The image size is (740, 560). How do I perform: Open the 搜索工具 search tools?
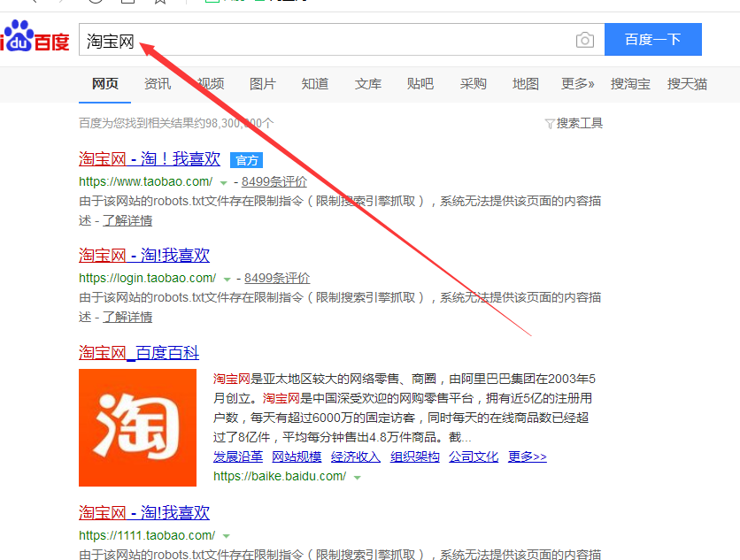click(580, 123)
